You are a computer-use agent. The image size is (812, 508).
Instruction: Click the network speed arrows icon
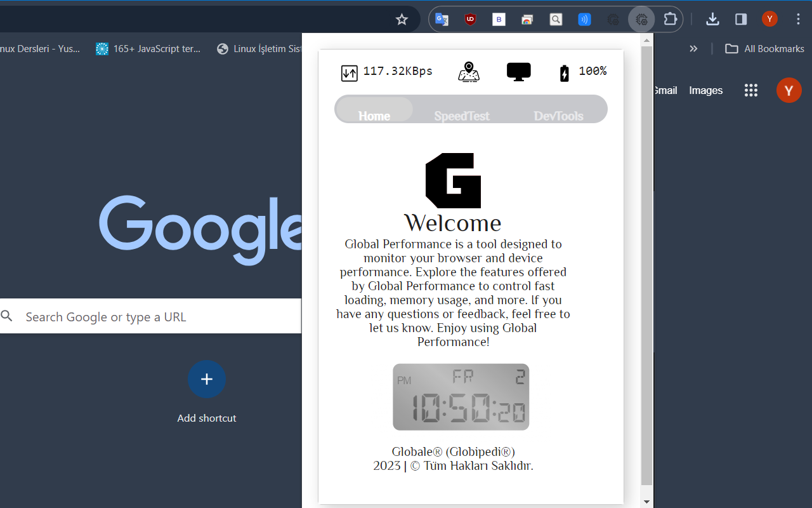click(x=348, y=72)
